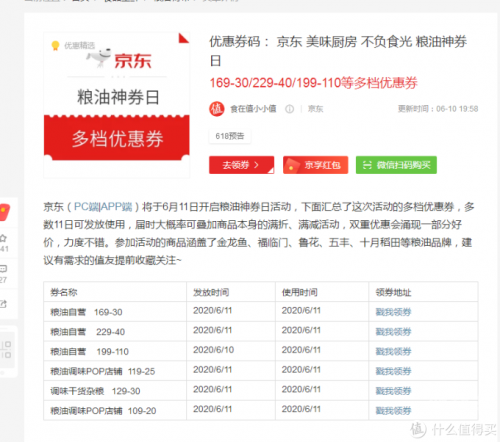Click the favorite star icon in sidebar

(x=3, y=238)
